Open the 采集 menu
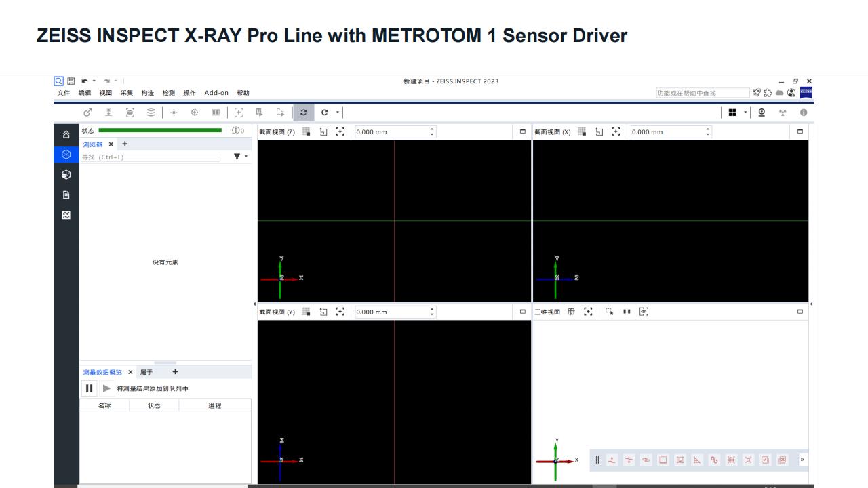The image size is (868, 488). point(126,93)
